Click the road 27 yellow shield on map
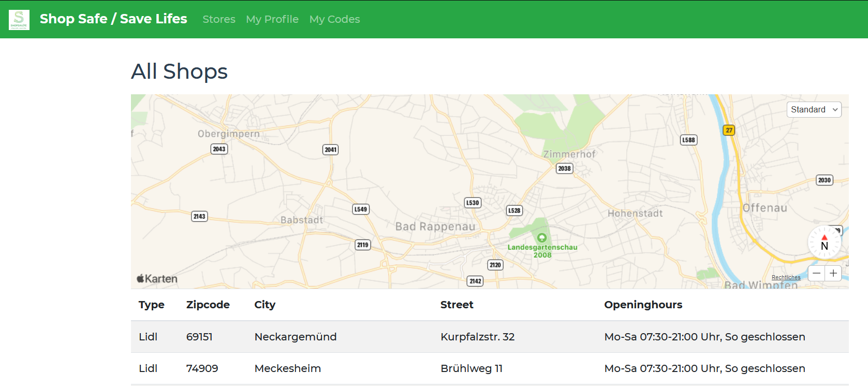 [x=729, y=130]
